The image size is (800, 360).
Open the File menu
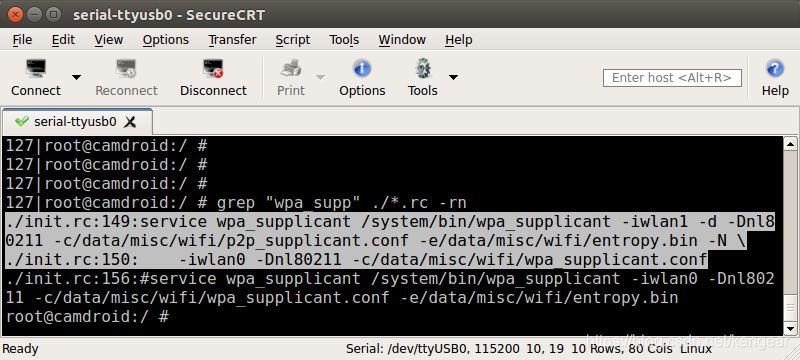(x=22, y=40)
